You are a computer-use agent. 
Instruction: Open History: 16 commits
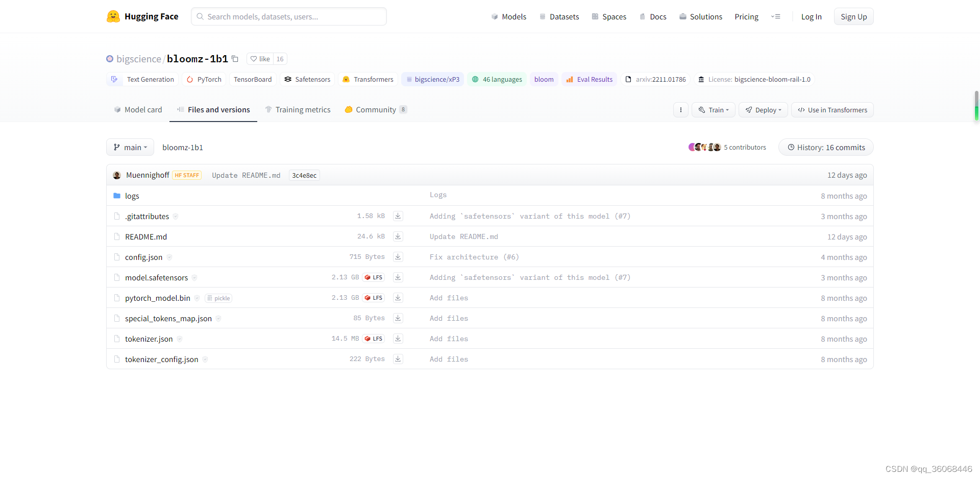(x=826, y=147)
